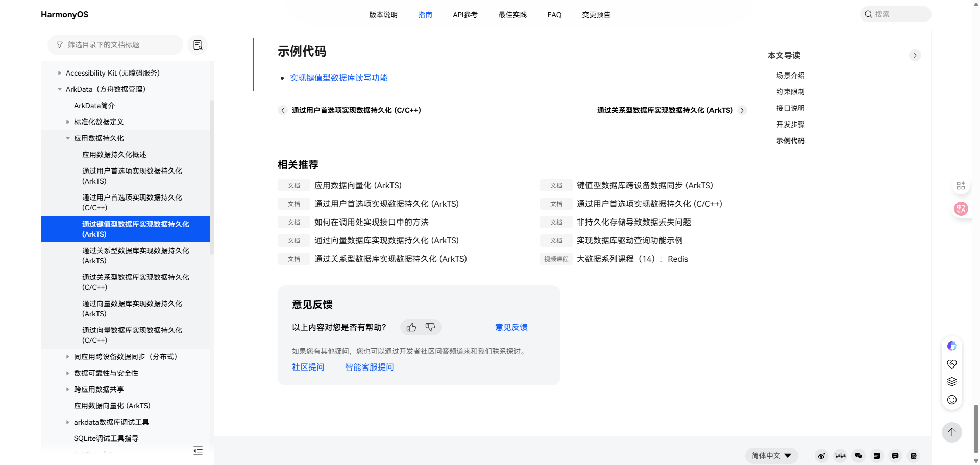Click the stacked layers icon in floating toolbar

(x=951, y=382)
